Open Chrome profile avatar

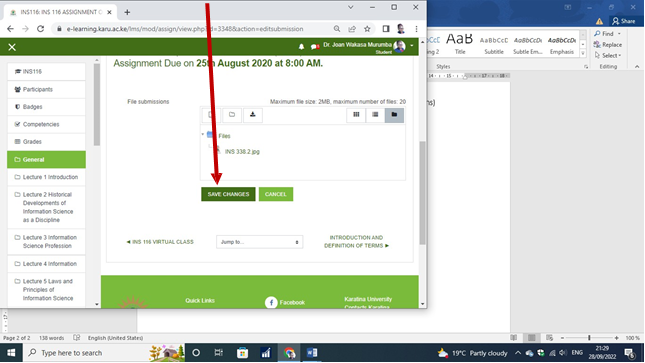coord(401,29)
